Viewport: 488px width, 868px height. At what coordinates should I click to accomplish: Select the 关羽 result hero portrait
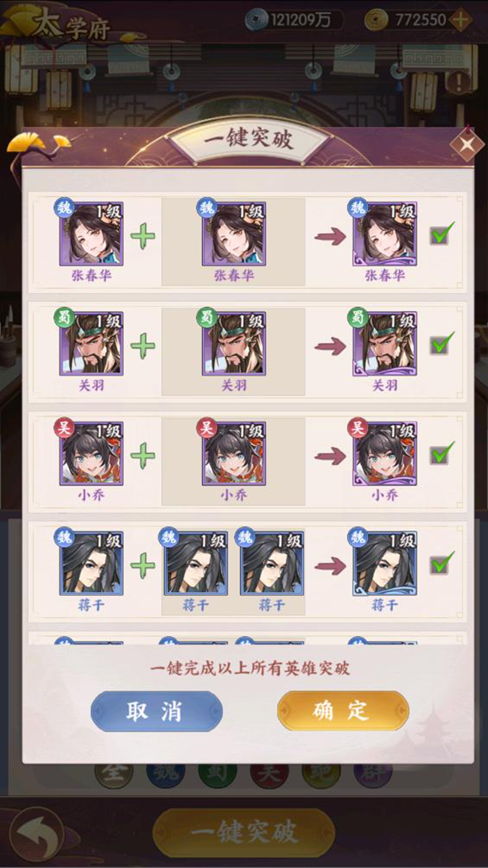point(384,343)
